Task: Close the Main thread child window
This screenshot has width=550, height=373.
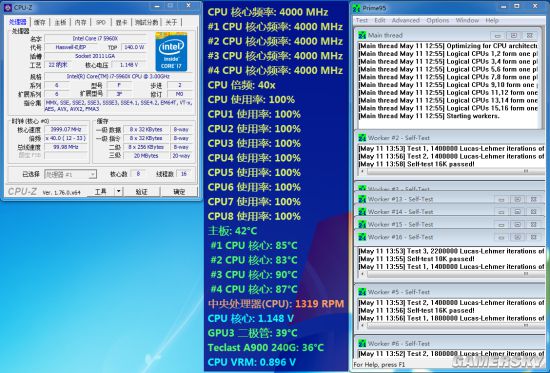Action: pos(530,36)
